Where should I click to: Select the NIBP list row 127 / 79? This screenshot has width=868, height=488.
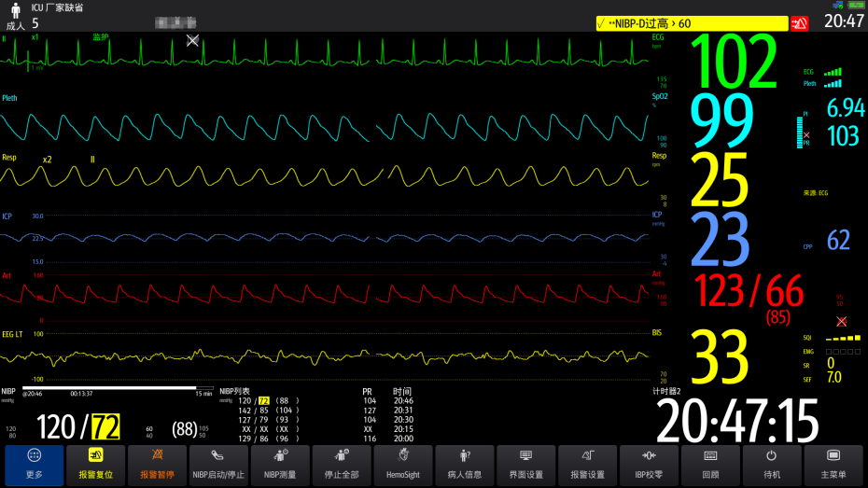click(x=326, y=419)
